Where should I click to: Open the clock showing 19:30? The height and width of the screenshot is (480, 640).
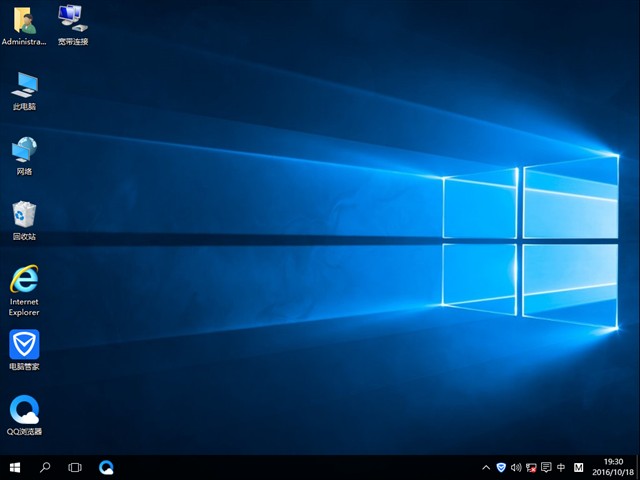pyautogui.click(x=613, y=467)
